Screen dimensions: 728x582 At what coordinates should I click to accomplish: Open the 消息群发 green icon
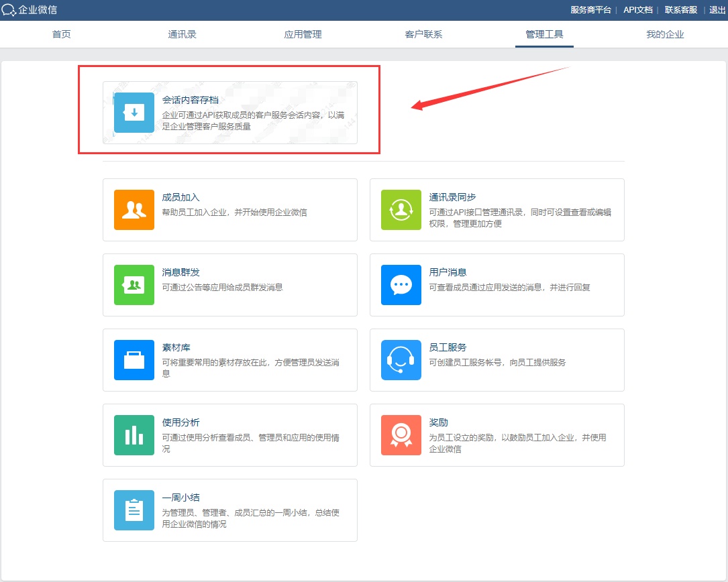[x=134, y=285]
